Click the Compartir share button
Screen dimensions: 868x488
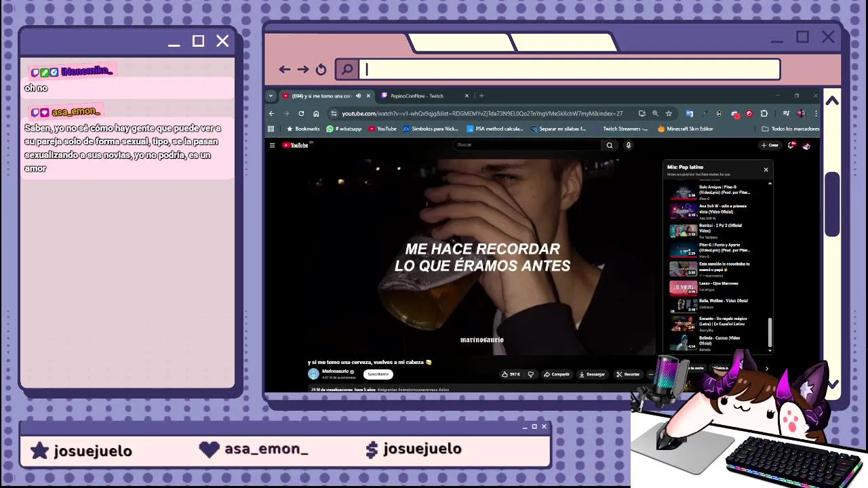[x=557, y=374]
